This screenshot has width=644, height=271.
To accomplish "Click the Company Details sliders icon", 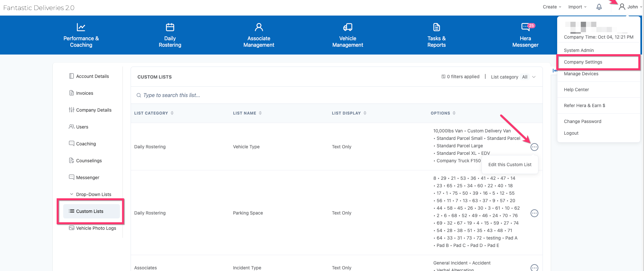I will pyautogui.click(x=72, y=110).
